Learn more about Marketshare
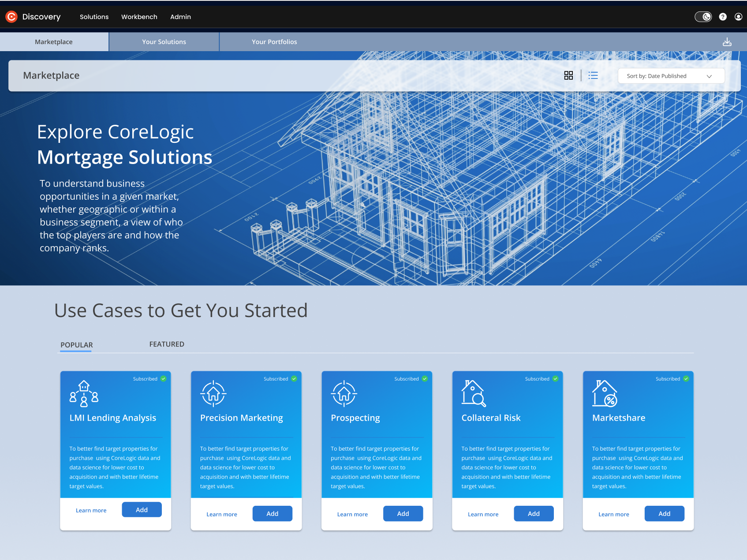The image size is (747, 560). pyautogui.click(x=614, y=514)
